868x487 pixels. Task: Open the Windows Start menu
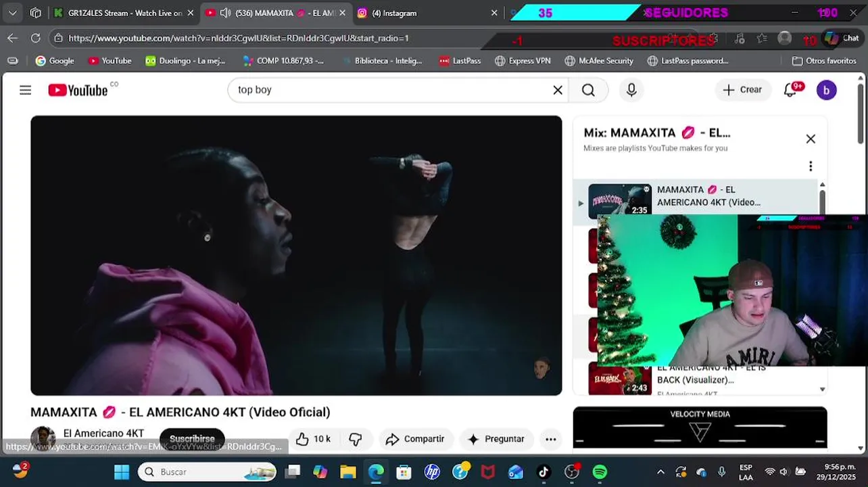[x=122, y=471]
